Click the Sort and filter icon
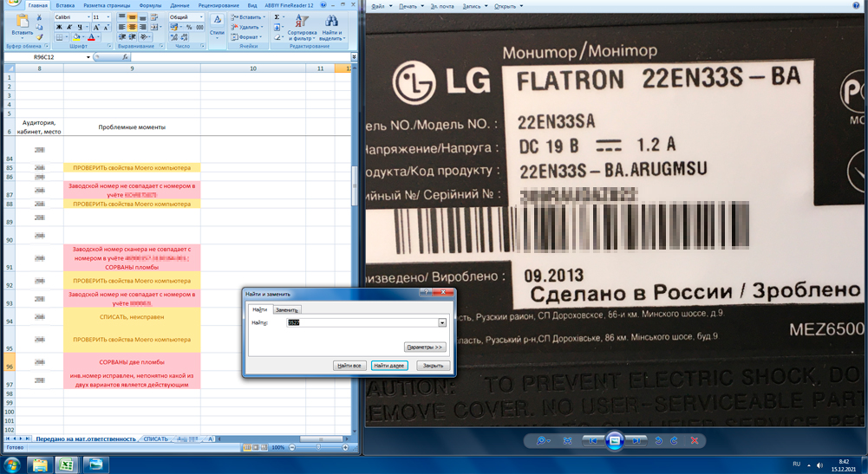 [x=301, y=21]
